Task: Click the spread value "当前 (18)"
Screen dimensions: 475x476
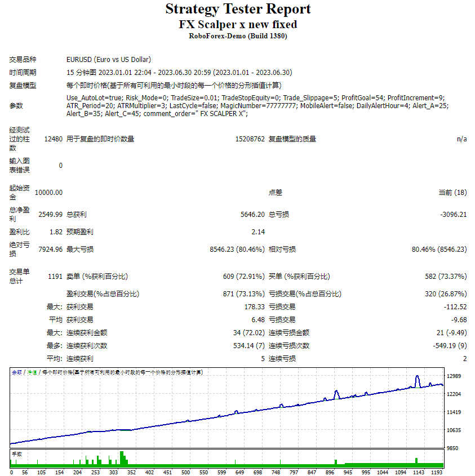Action: [x=452, y=193]
